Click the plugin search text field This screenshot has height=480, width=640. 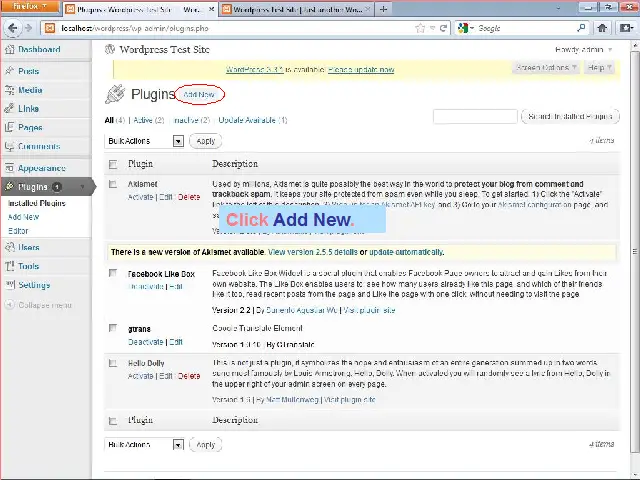click(x=475, y=116)
